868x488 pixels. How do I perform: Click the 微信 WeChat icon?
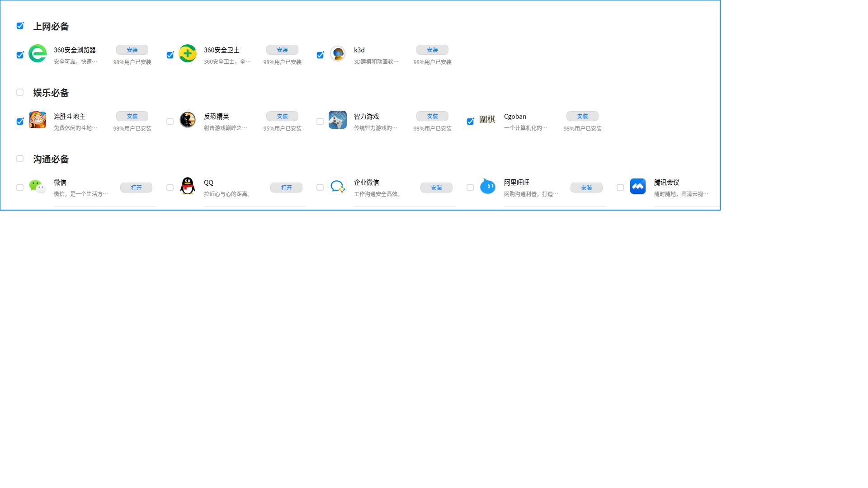38,186
